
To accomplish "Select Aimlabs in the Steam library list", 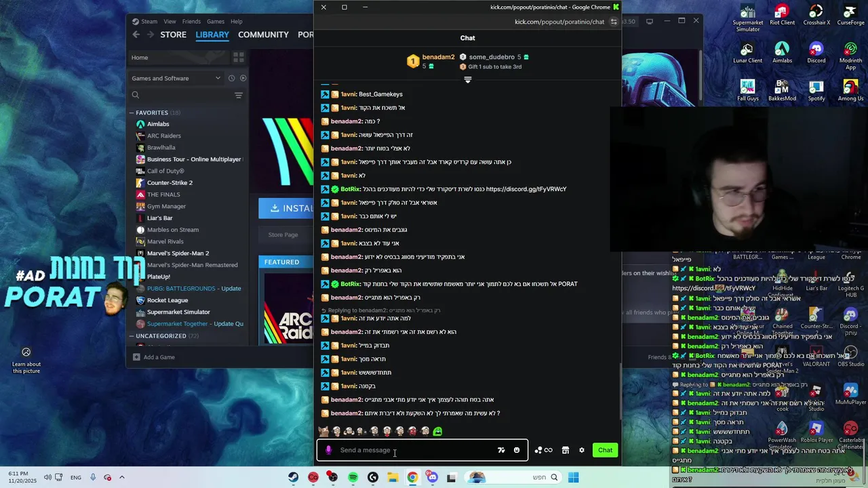I will (x=158, y=124).
